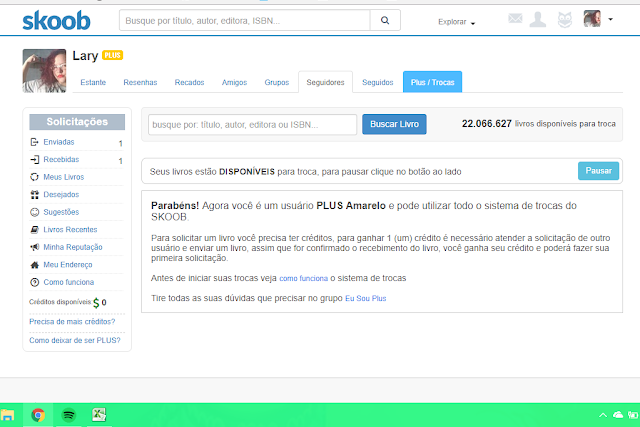Click the Solicitações panel header
640x427 pixels.
[77, 122]
